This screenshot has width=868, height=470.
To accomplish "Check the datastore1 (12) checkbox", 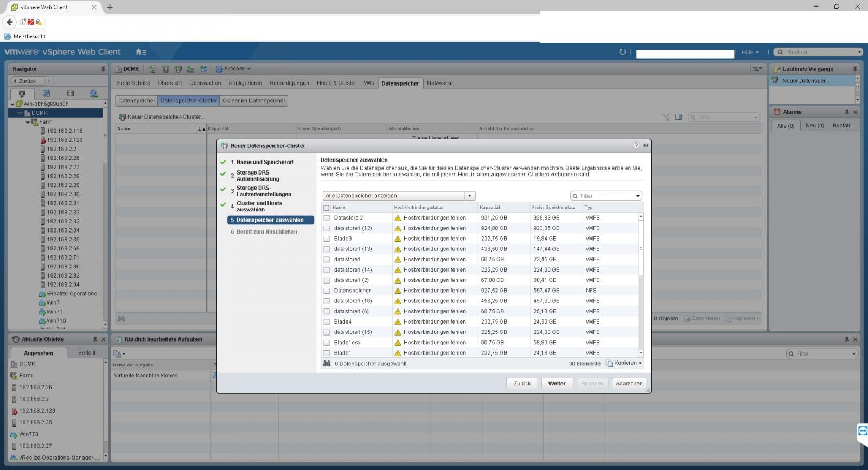I will pyautogui.click(x=327, y=228).
